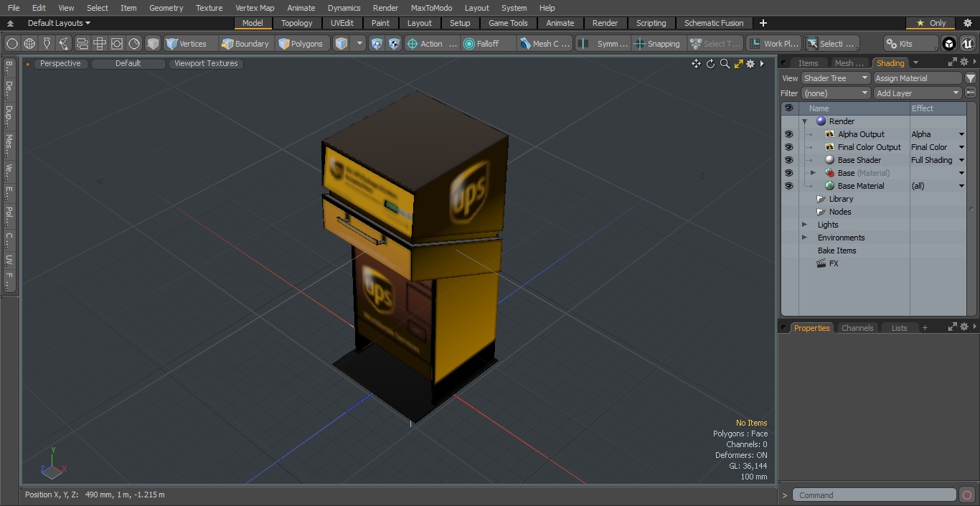980x506 pixels.
Task: Open the dropdown arrow beside the cube icon
Action: click(x=360, y=44)
